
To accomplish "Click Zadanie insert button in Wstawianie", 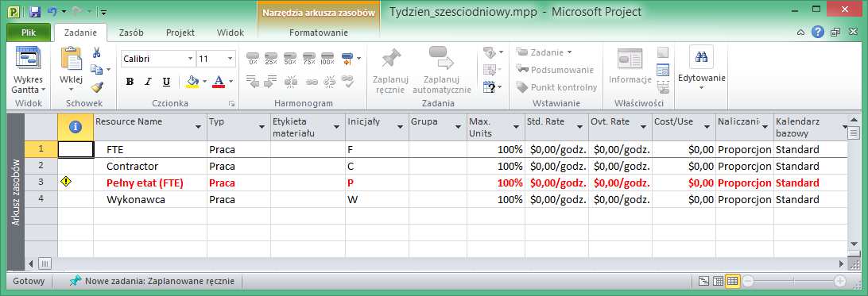I will 544,52.
